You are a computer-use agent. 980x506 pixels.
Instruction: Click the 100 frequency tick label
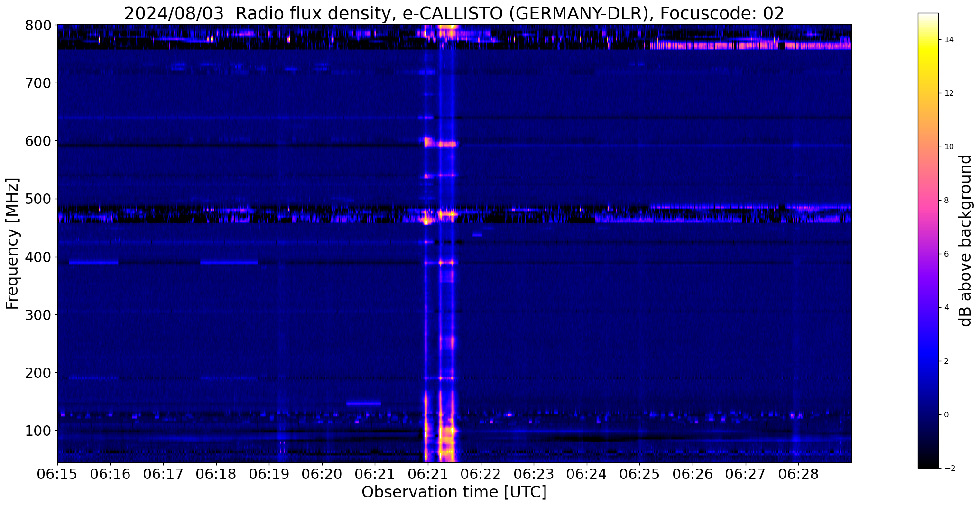[x=37, y=431]
